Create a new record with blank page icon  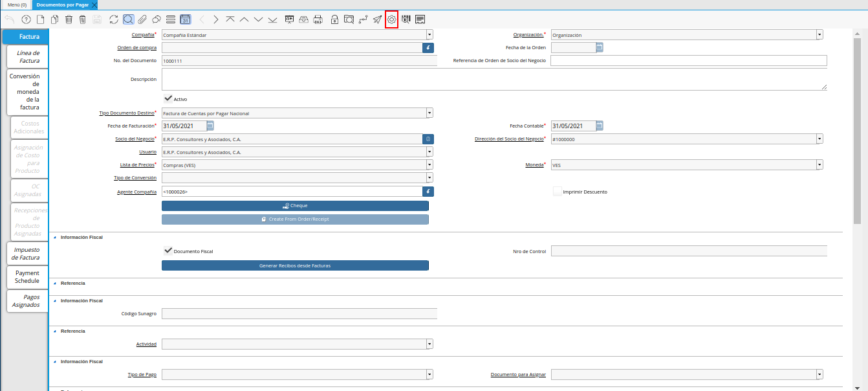pyautogui.click(x=40, y=19)
